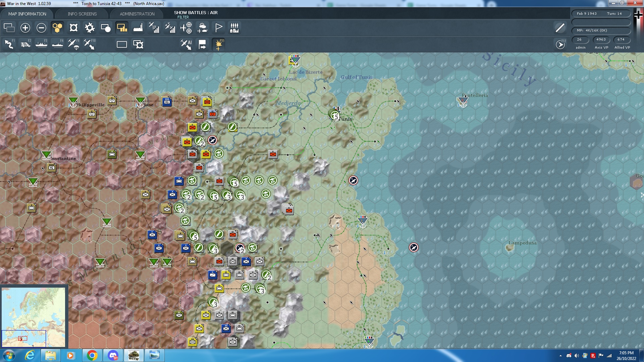Open the MP 4K/16K dropdown field
The image size is (644, 362).
click(x=601, y=30)
